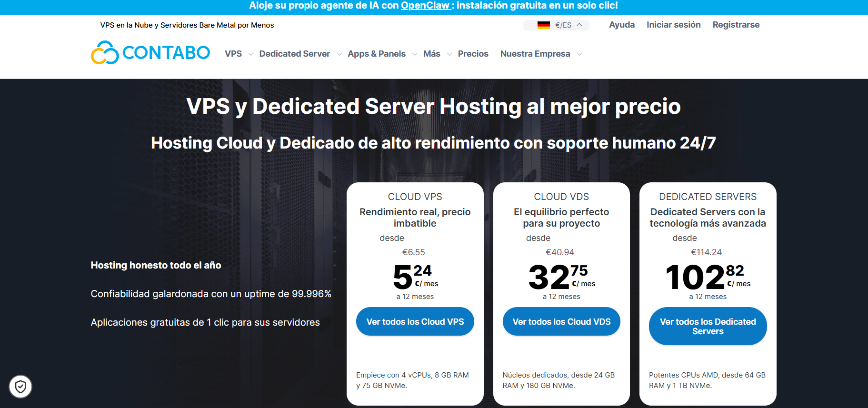
Task: Open the Dedicated Server navigation menu
Action: tap(295, 54)
